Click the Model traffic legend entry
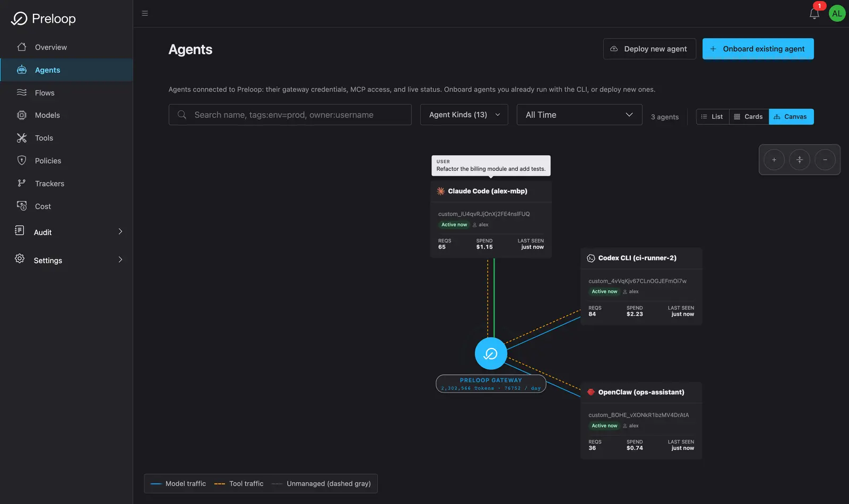The width and height of the screenshot is (849, 504). [x=178, y=484]
